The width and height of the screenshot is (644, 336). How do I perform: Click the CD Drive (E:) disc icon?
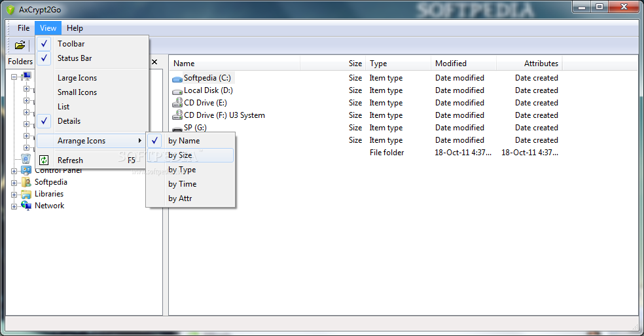click(x=177, y=102)
